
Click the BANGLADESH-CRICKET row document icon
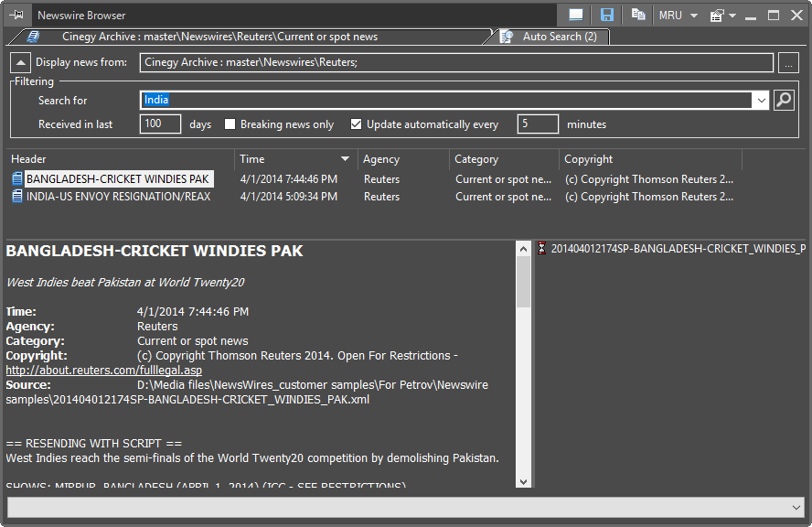pos(17,178)
